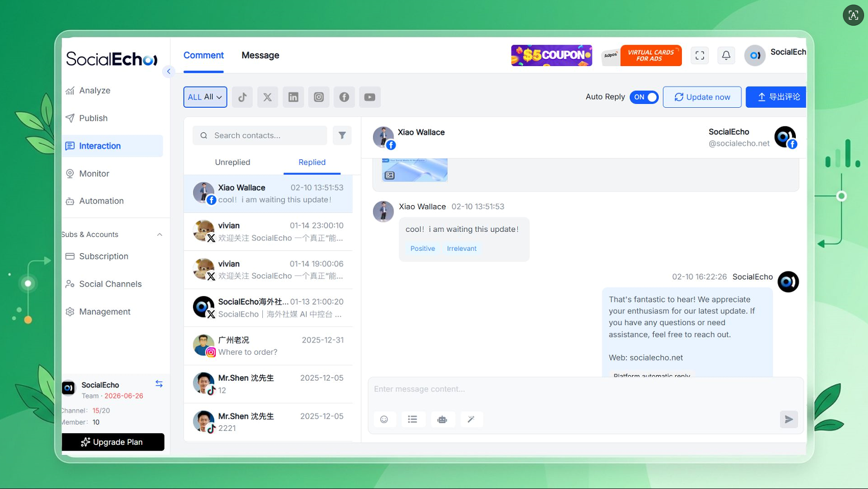Image resolution: width=868 pixels, height=489 pixels.
Task: Open Xiao Wallace's 02-10 conversation
Action: (x=268, y=193)
